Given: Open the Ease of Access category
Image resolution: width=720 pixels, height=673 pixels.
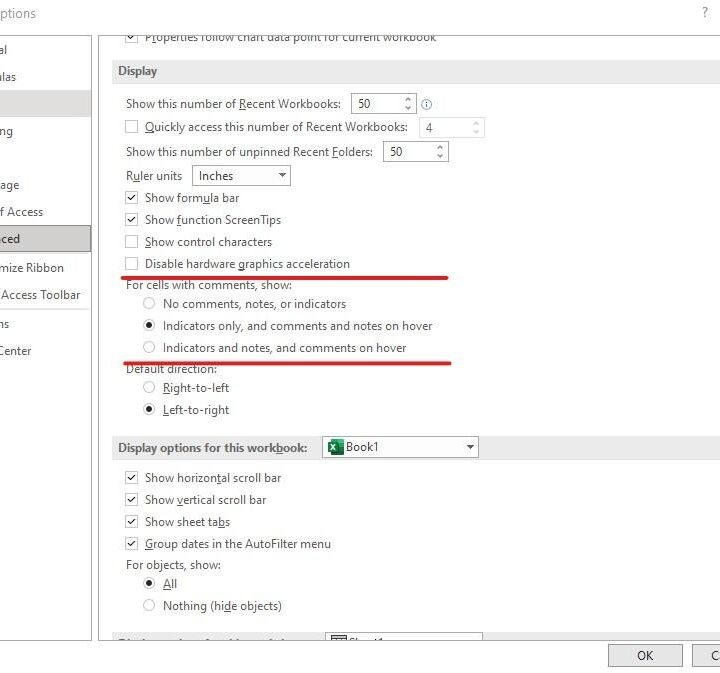Looking at the screenshot, I should tap(45, 212).
